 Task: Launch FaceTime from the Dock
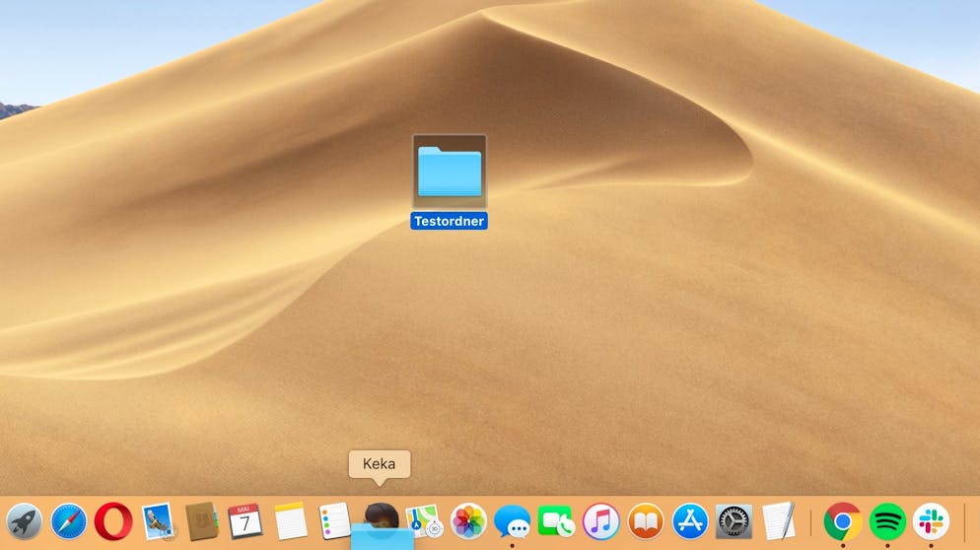pyautogui.click(x=556, y=521)
